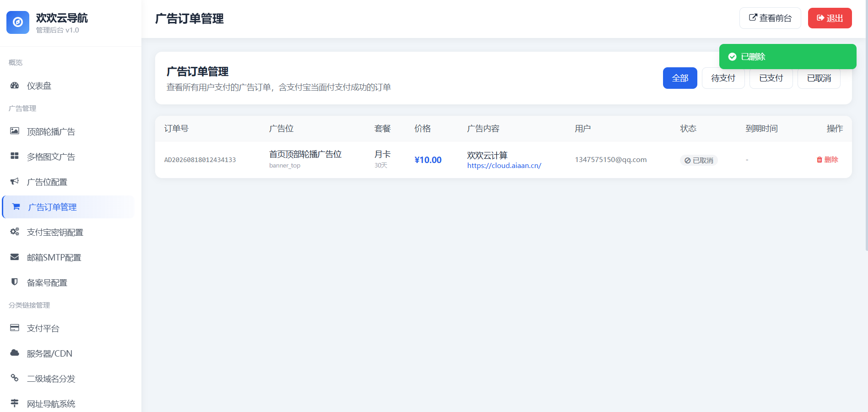The width and height of the screenshot is (868, 412).
Task: Open https://cloud.aiaan.cn/ link
Action: coord(504,166)
